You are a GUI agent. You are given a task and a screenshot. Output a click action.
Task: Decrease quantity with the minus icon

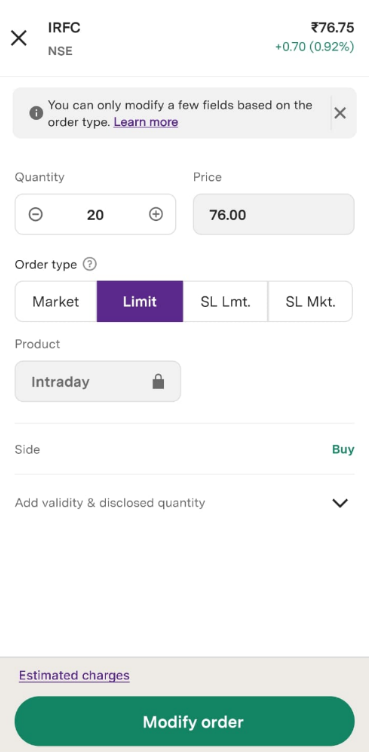36,214
